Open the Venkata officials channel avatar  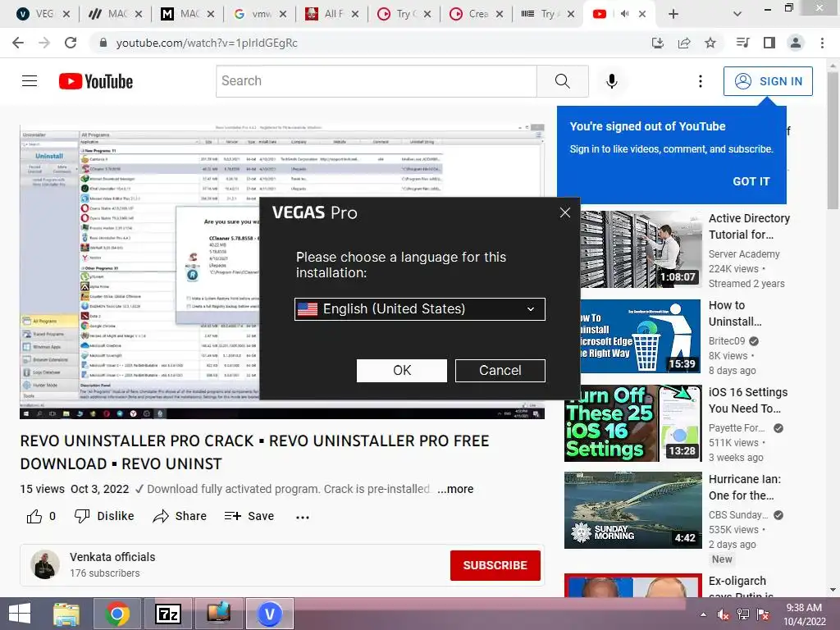(45, 564)
